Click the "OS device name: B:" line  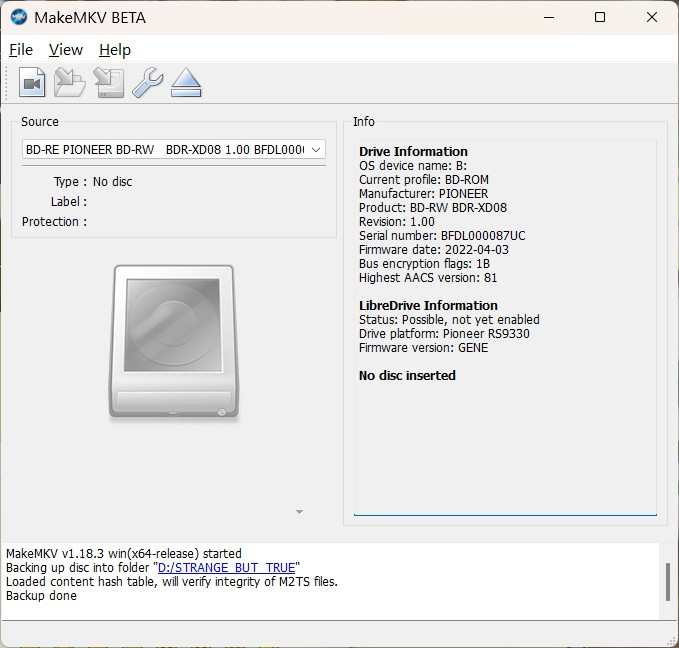[x=413, y=165]
